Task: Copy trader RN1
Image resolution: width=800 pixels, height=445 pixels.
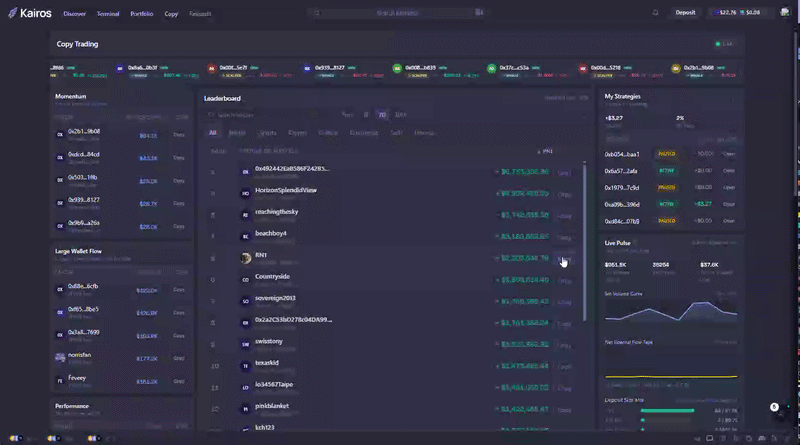Action: click(564, 259)
